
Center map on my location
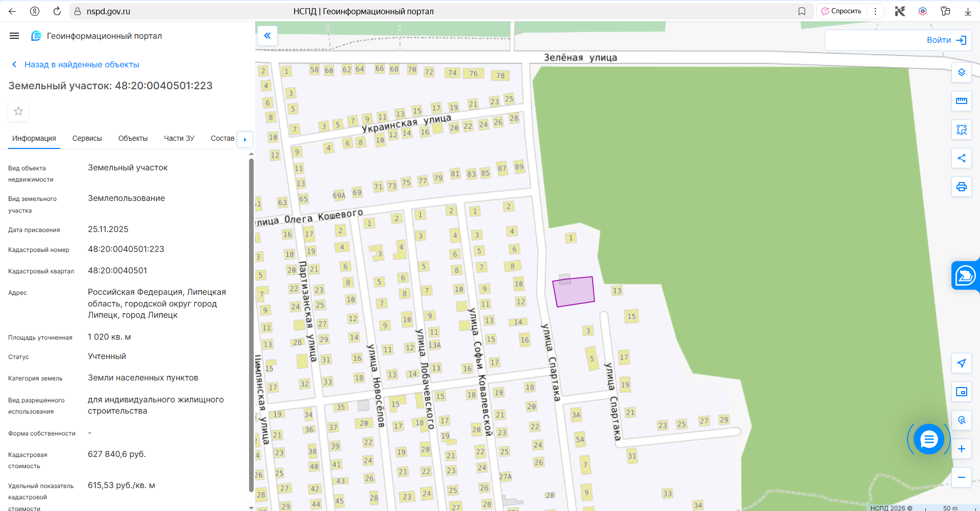[961, 363]
